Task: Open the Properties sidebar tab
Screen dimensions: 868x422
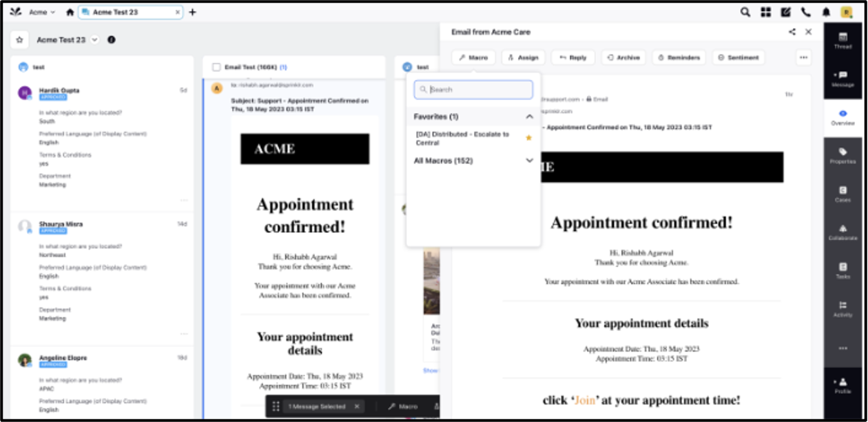Action: click(843, 156)
